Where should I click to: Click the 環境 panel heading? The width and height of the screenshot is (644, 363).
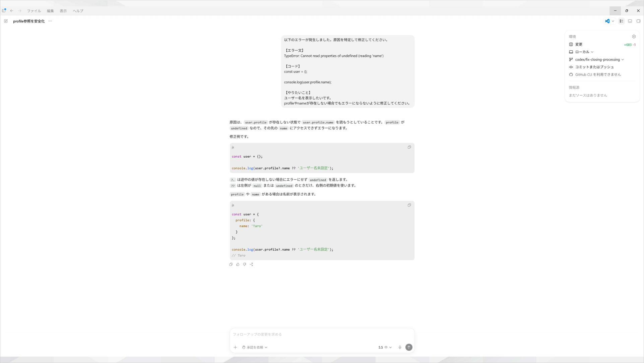[x=572, y=37]
